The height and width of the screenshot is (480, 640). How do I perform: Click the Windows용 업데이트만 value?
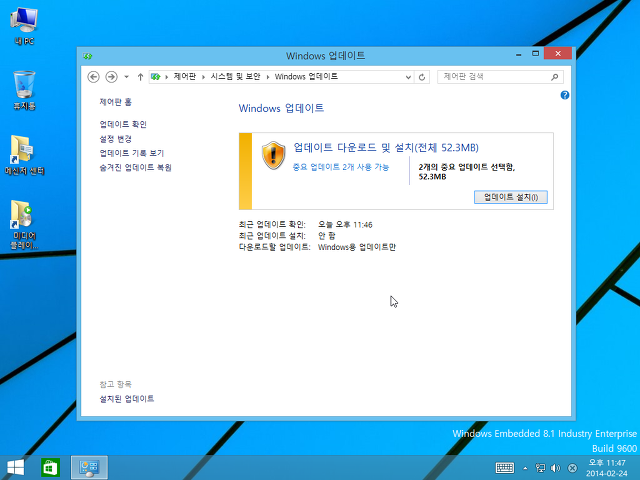[357, 247]
